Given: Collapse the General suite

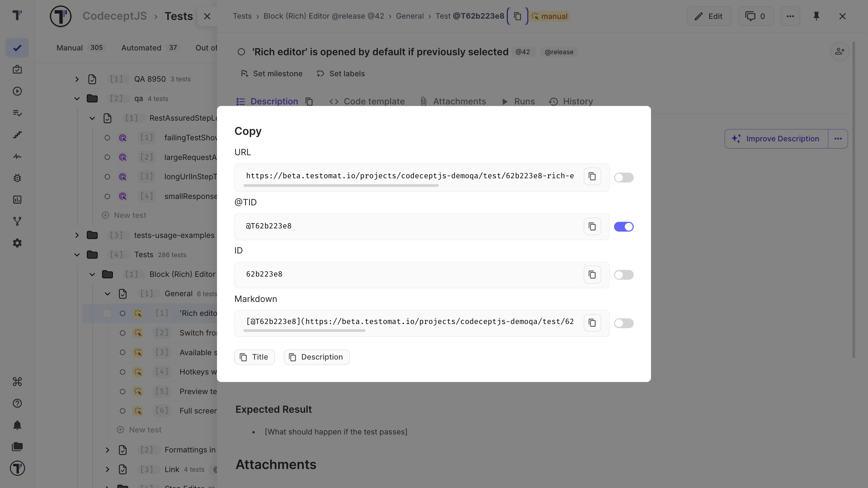Looking at the screenshot, I should (x=107, y=294).
